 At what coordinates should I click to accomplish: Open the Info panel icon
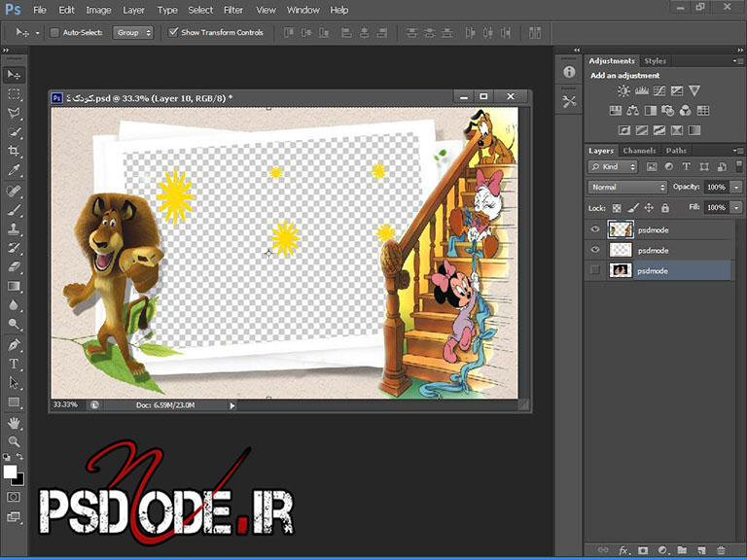click(x=569, y=72)
